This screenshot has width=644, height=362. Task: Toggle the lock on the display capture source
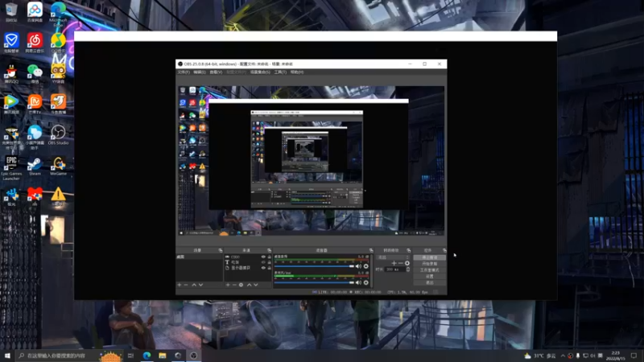[x=270, y=268]
